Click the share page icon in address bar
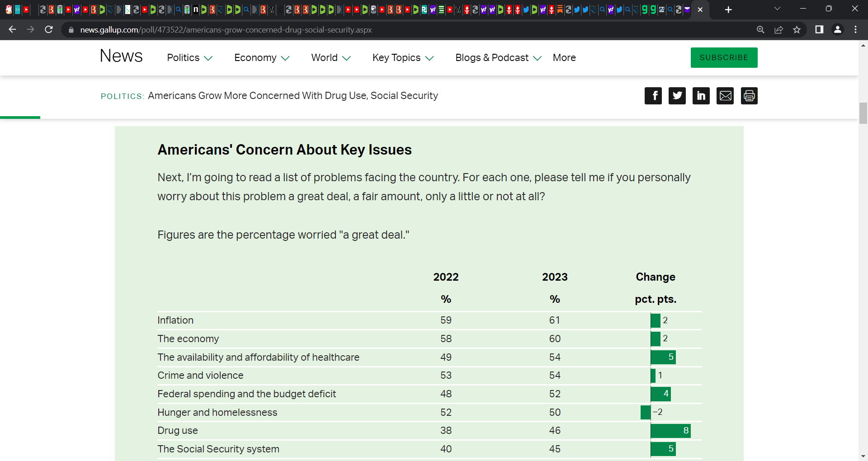868x461 pixels. coord(778,29)
